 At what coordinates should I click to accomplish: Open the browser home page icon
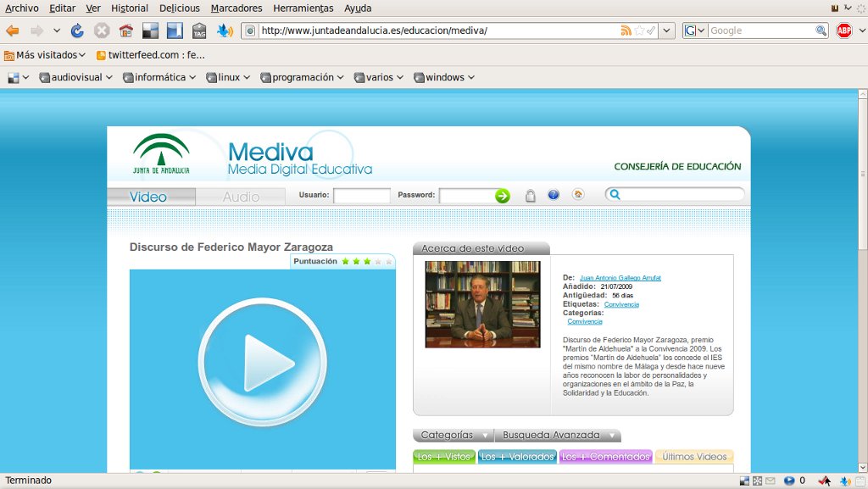pyautogui.click(x=126, y=31)
